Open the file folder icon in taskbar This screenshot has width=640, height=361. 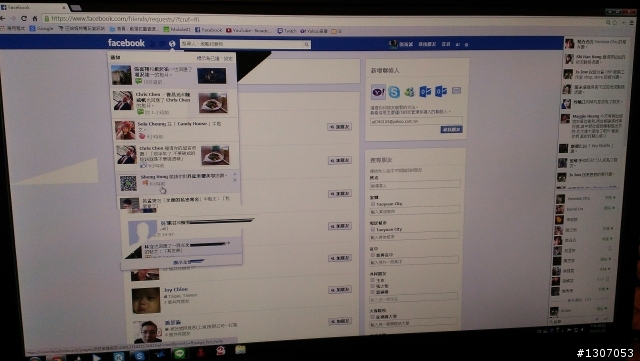click(x=240, y=350)
